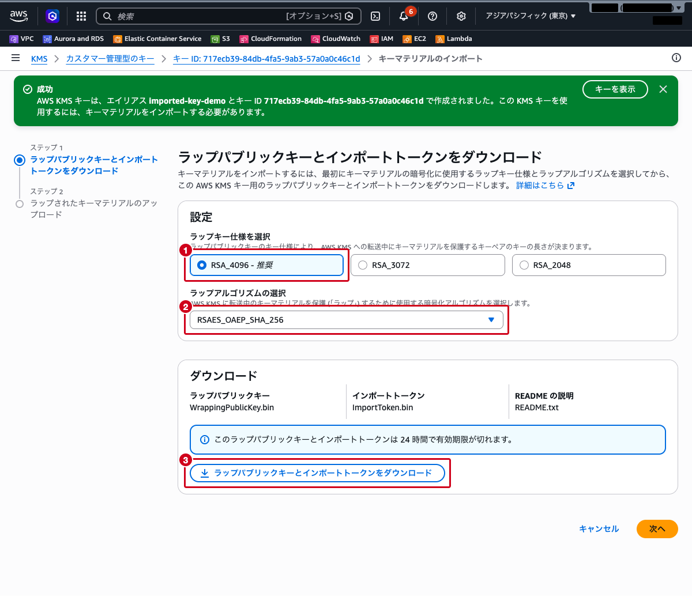The image size is (692, 616).
Task: Open the services grid menu icon
Action: (81, 16)
